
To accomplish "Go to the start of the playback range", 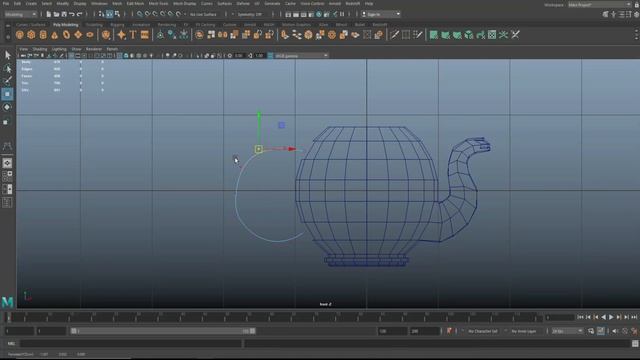I will point(580,317).
